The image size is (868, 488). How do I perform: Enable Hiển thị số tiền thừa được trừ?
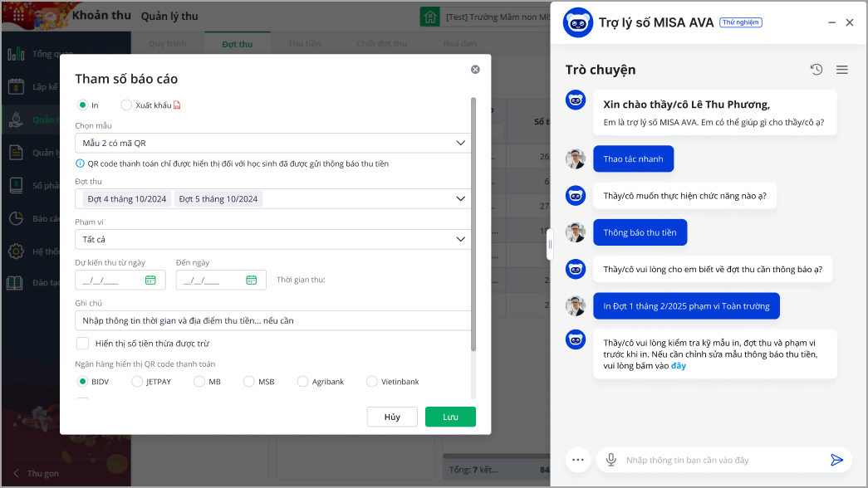click(83, 344)
